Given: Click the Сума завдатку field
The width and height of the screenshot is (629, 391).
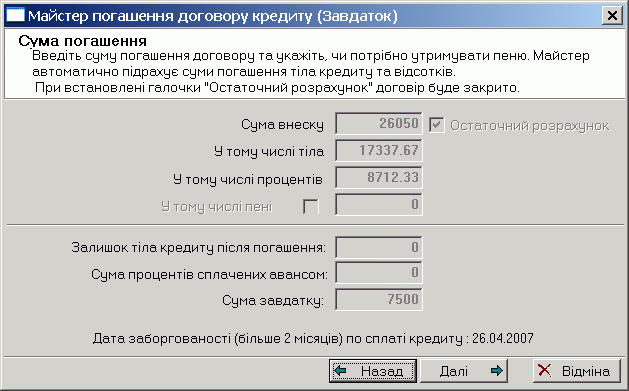Looking at the screenshot, I should coord(379,299).
